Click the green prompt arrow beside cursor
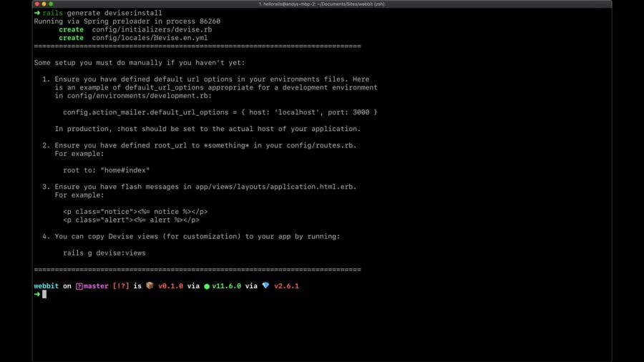Viewport: 644px width, 362px height. (37, 294)
